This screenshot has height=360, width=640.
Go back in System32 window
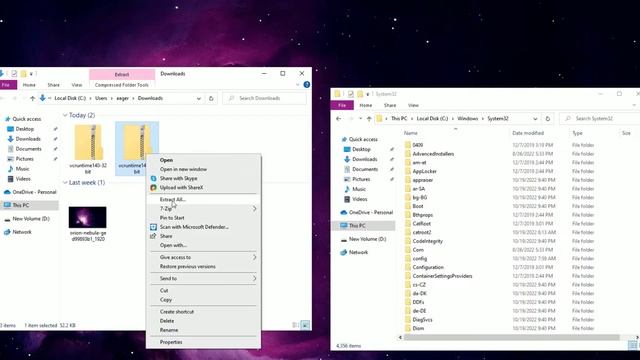pyautogui.click(x=338, y=119)
